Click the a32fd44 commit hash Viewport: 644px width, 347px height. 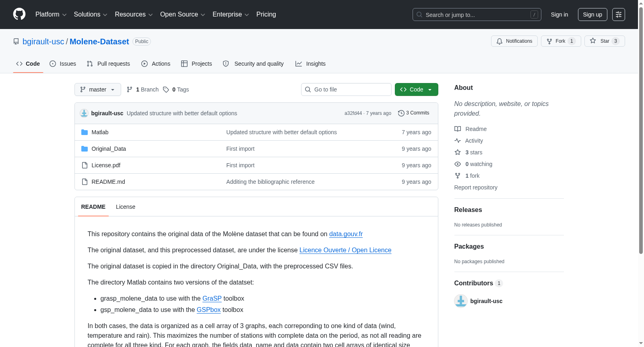click(x=353, y=113)
